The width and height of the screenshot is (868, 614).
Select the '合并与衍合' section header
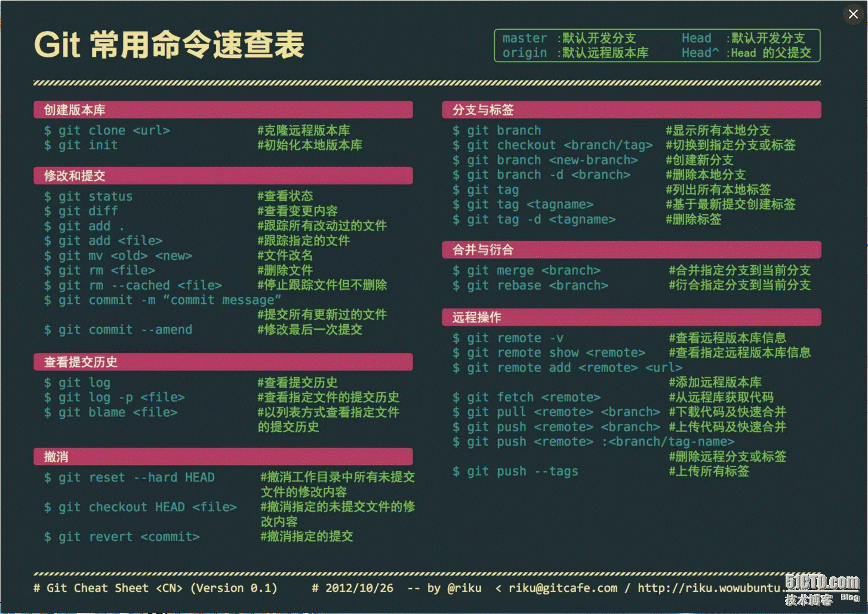pos(632,250)
